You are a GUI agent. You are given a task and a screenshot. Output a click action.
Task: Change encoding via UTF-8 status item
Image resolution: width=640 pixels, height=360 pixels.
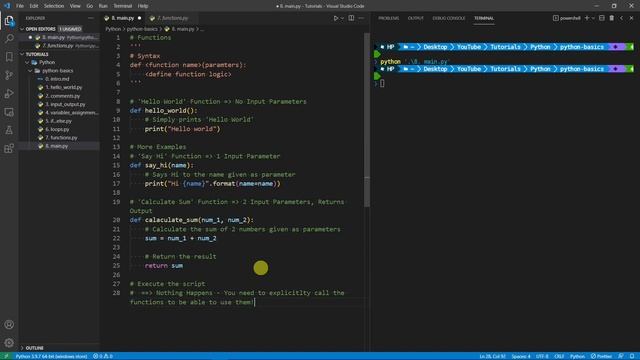coord(542,356)
